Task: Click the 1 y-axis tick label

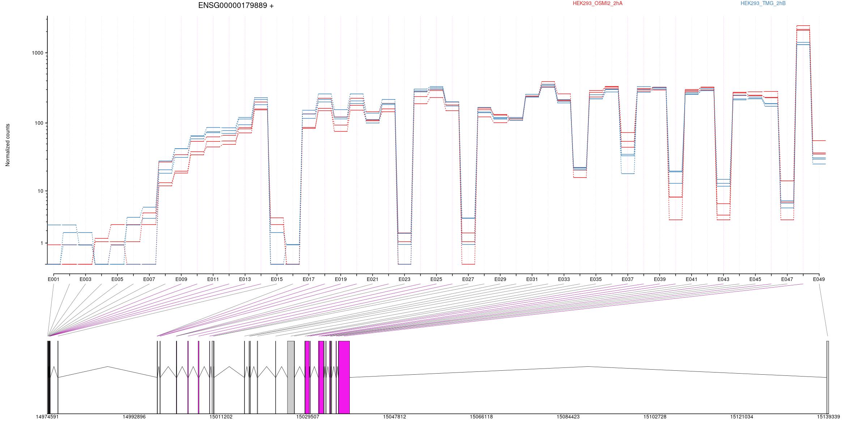Action: 42,243
